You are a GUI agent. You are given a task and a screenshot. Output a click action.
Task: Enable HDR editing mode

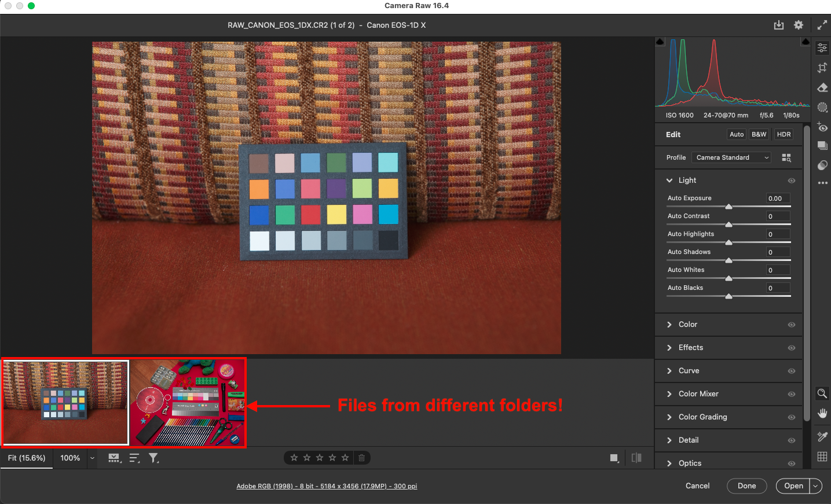[783, 134]
